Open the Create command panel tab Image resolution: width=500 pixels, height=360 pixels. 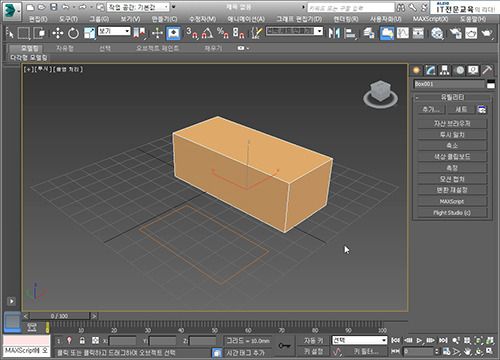(x=416, y=70)
